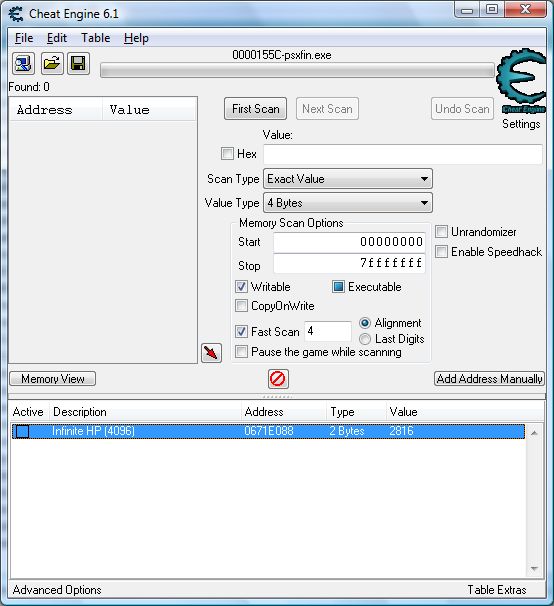The width and height of the screenshot is (554, 606).
Task: Open the Help menu
Action: point(136,38)
